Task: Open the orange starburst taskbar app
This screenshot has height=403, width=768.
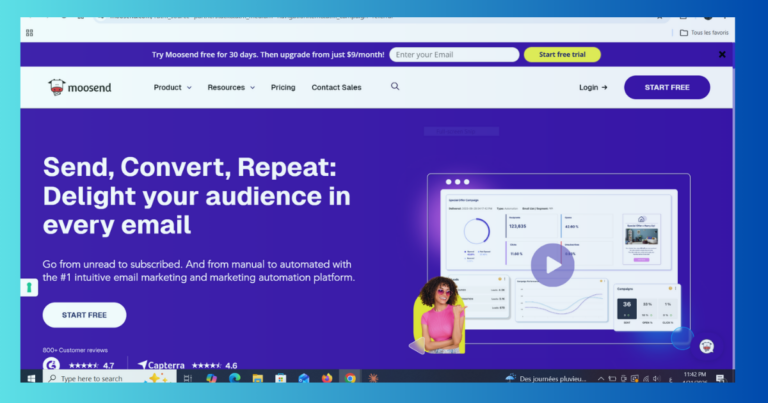Action: tap(373, 378)
